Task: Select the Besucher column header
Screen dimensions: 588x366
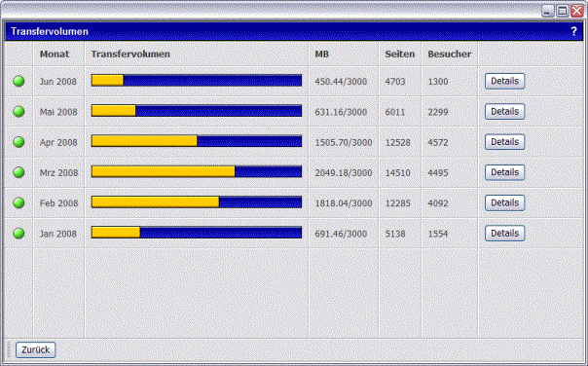Action: [x=449, y=54]
